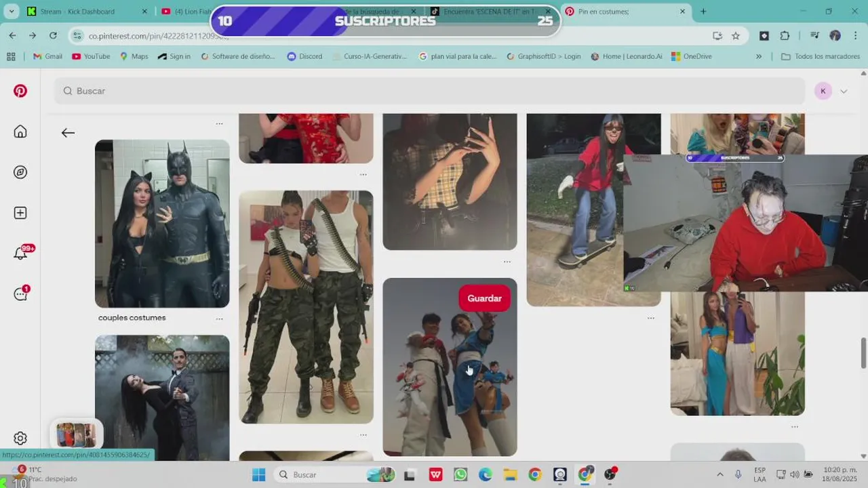Open the army couple costume pin

(306, 307)
